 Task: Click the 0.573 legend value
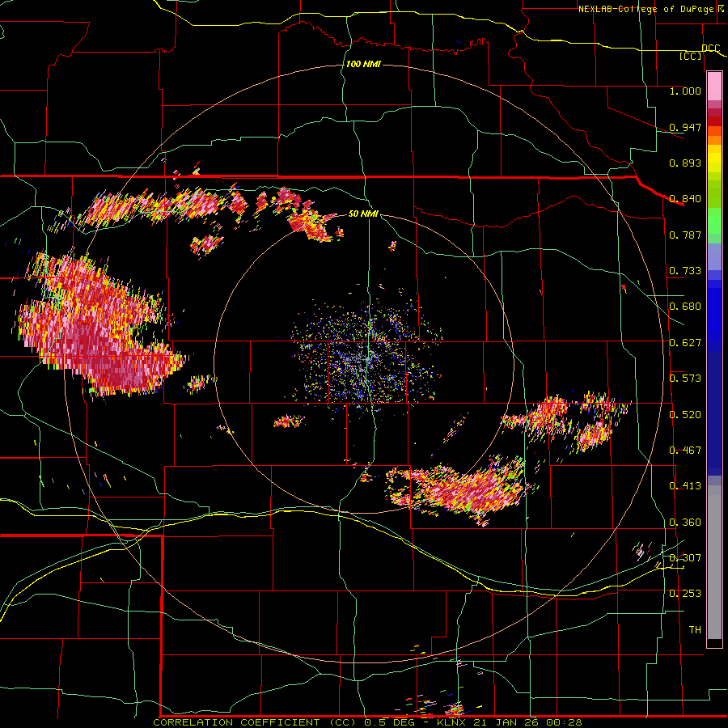click(x=685, y=379)
